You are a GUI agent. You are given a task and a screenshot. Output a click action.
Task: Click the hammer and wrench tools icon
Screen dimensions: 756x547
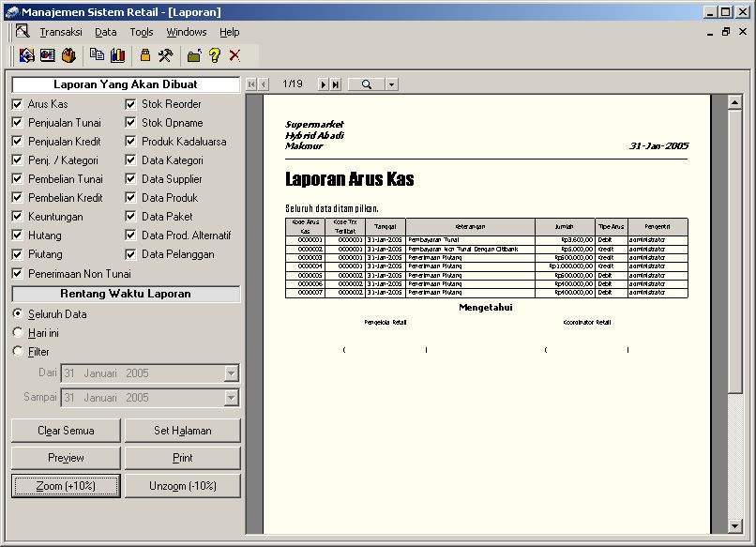(165, 55)
